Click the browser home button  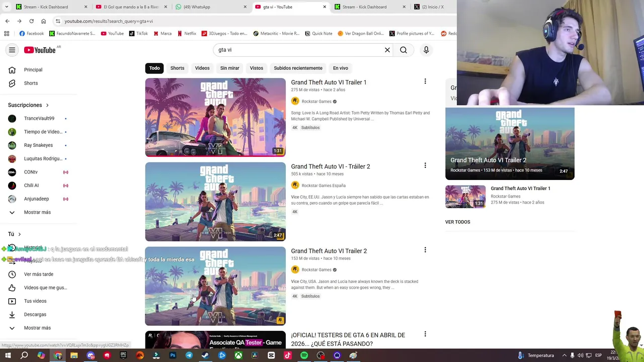pos(43,21)
